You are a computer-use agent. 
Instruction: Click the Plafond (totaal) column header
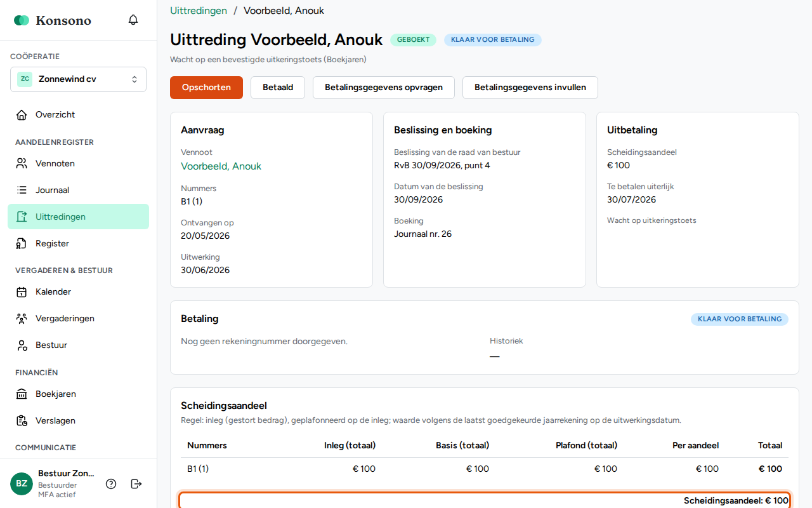click(586, 446)
